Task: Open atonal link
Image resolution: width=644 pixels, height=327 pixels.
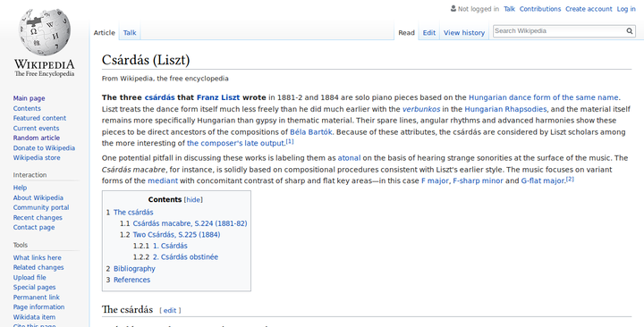Action: point(349,158)
